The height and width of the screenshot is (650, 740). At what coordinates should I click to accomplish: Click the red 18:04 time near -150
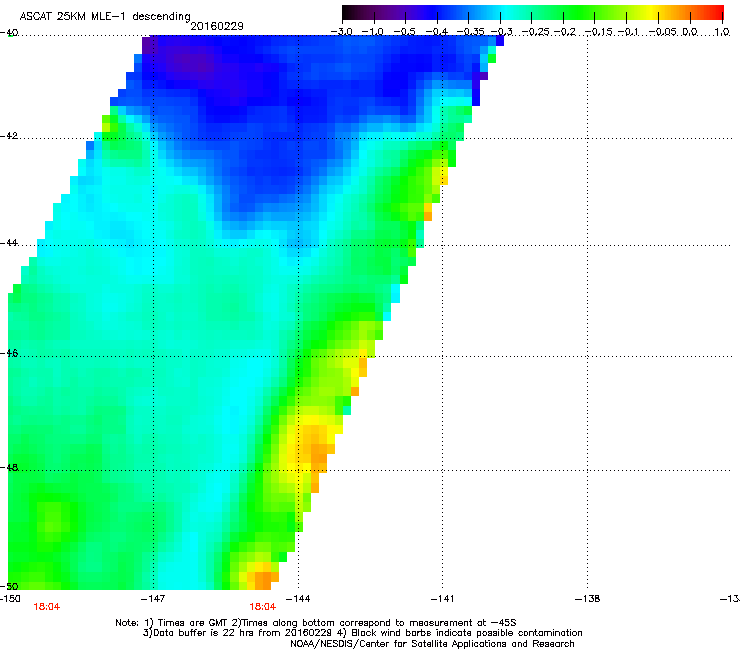[47, 607]
